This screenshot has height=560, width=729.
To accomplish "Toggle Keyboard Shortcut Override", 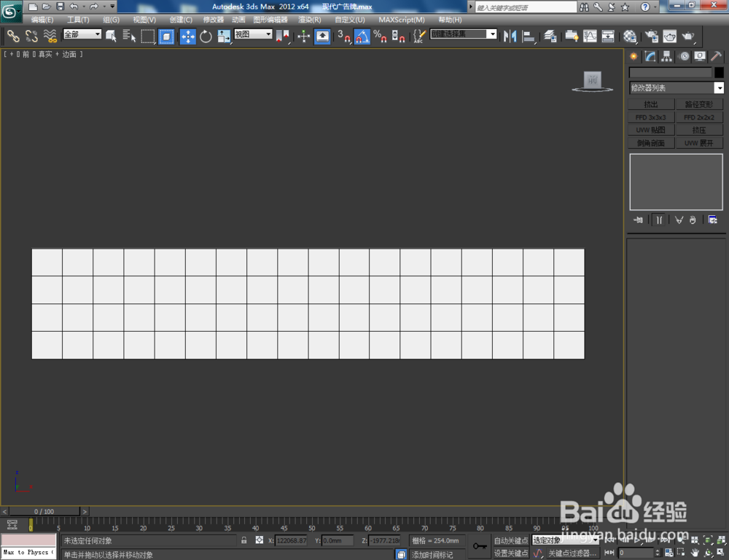I will click(x=322, y=36).
